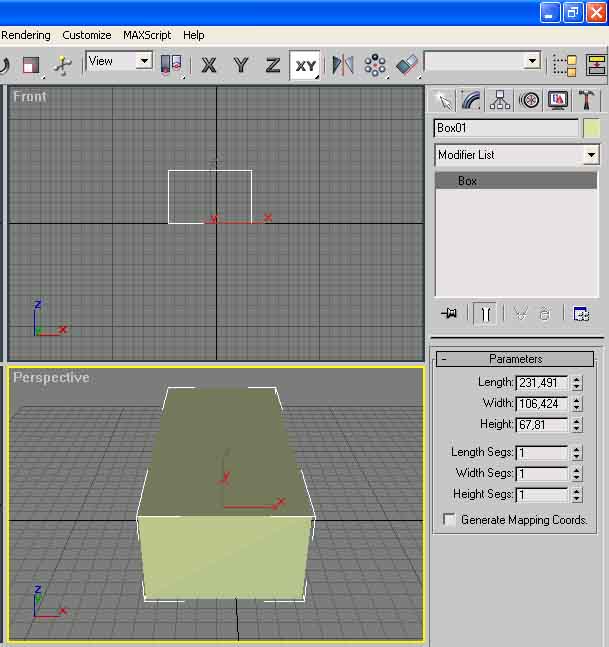
Task: Switch to the Motion panel tab
Action: tap(529, 100)
